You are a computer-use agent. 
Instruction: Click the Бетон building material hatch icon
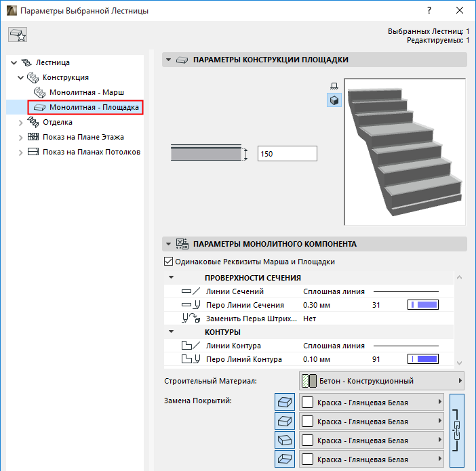(x=309, y=381)
